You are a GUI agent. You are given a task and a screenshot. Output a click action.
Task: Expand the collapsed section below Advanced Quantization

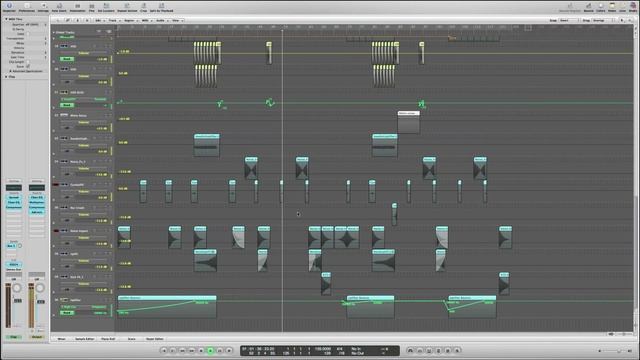click(6, 76)
